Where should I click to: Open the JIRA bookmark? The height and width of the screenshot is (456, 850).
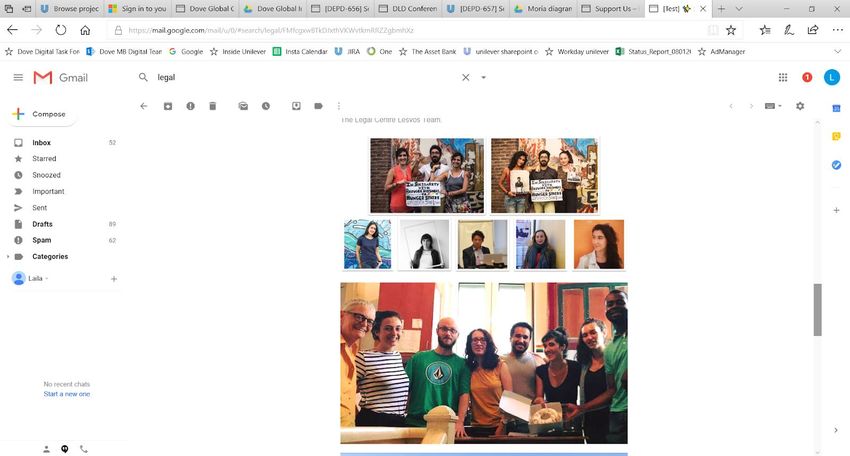(x=347, y=52)
